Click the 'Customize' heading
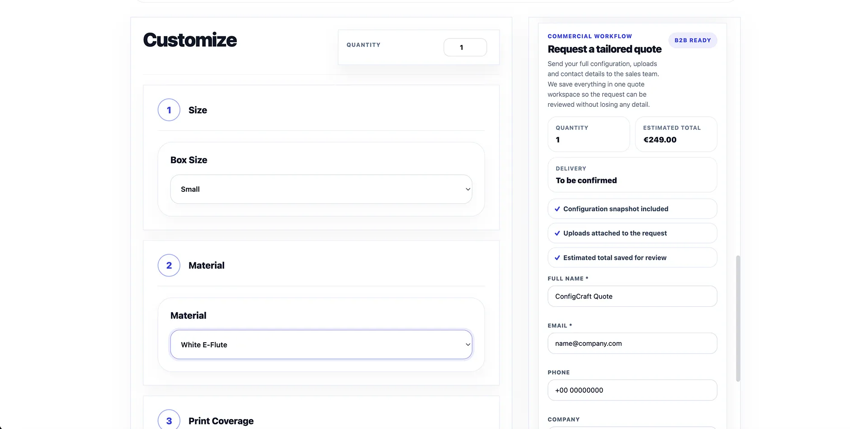Screen dimensions: 868x429 click(190, 40)
